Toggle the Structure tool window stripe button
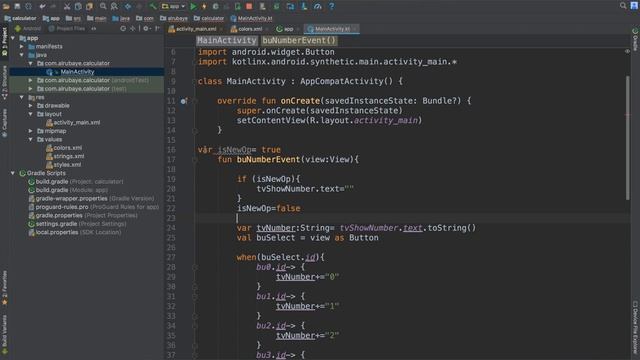This screenshot has width=640, height=360. click(4, 83)
